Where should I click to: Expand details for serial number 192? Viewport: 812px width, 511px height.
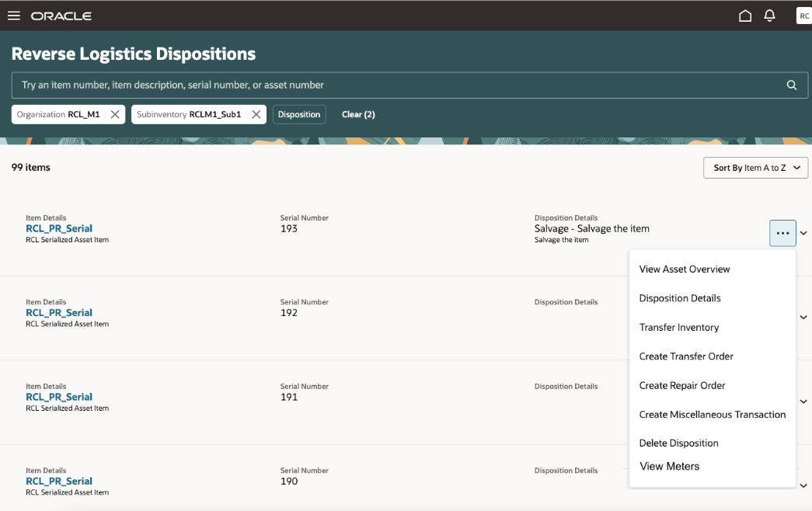[x=803, y=317]
